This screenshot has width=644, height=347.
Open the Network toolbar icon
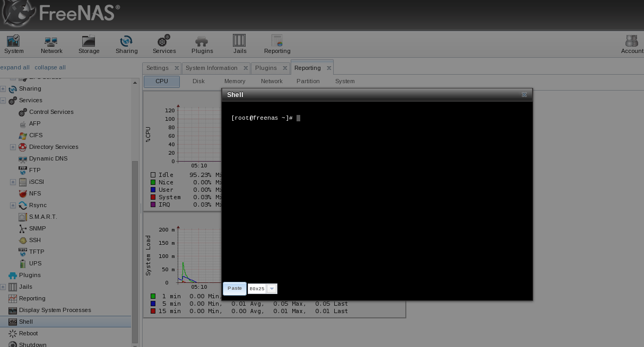51,44
